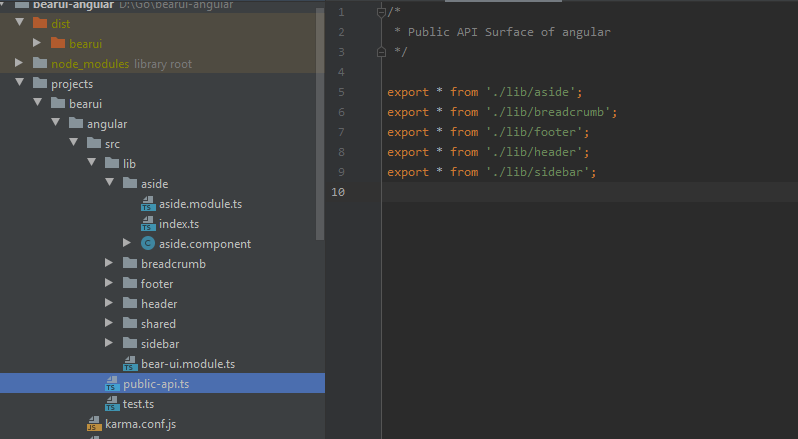
Task: Select the public-api.ts file
Action: click(162, 383)
